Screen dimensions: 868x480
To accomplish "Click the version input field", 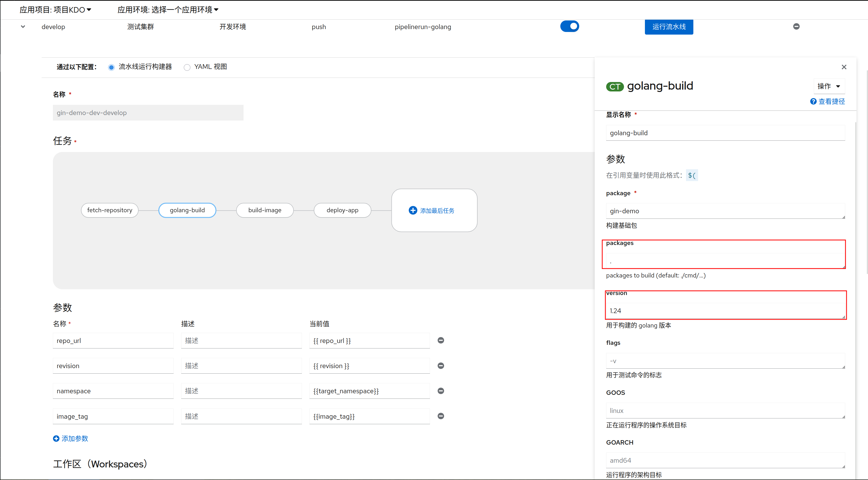I will pos(725,311).
